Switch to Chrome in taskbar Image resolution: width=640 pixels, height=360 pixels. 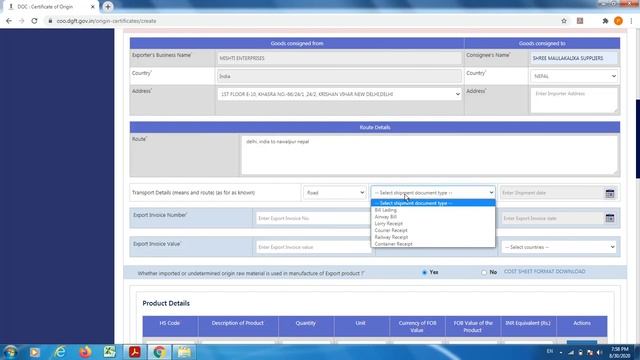coord(159,352)
